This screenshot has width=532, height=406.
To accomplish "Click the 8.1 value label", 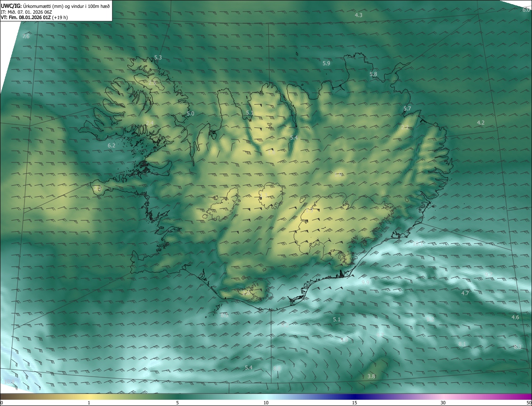I will (462, 344).
